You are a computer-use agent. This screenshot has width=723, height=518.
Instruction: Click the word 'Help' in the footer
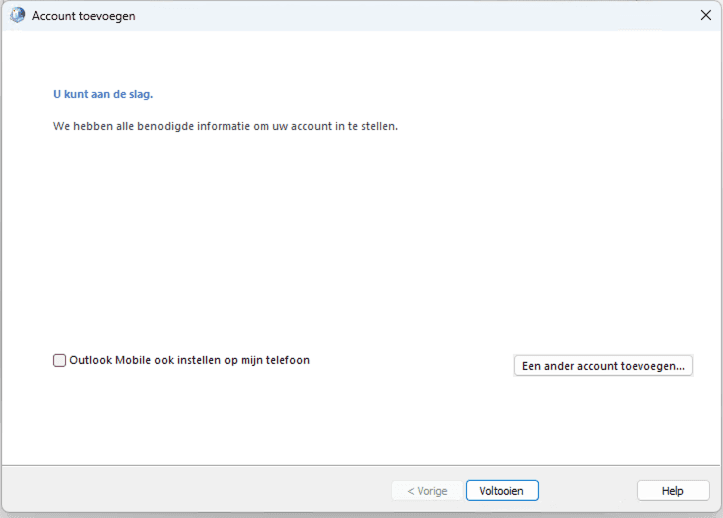pos(673,491)
